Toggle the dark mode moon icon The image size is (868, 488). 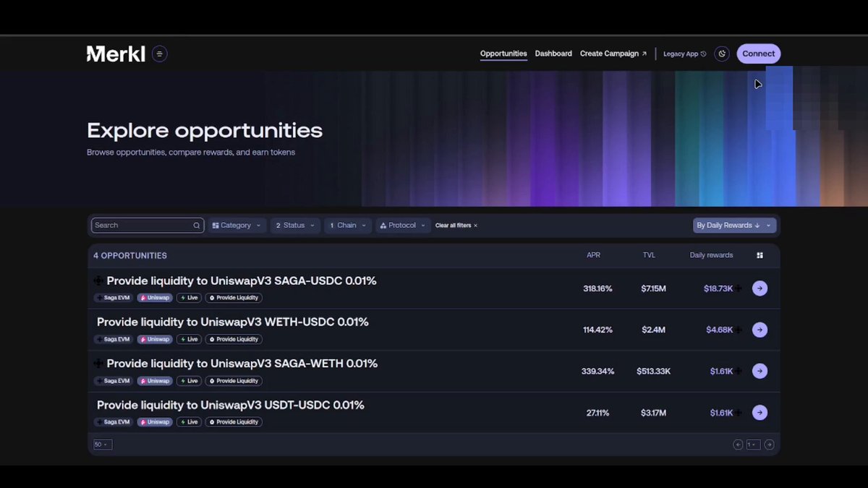click(x=722, y=53)
